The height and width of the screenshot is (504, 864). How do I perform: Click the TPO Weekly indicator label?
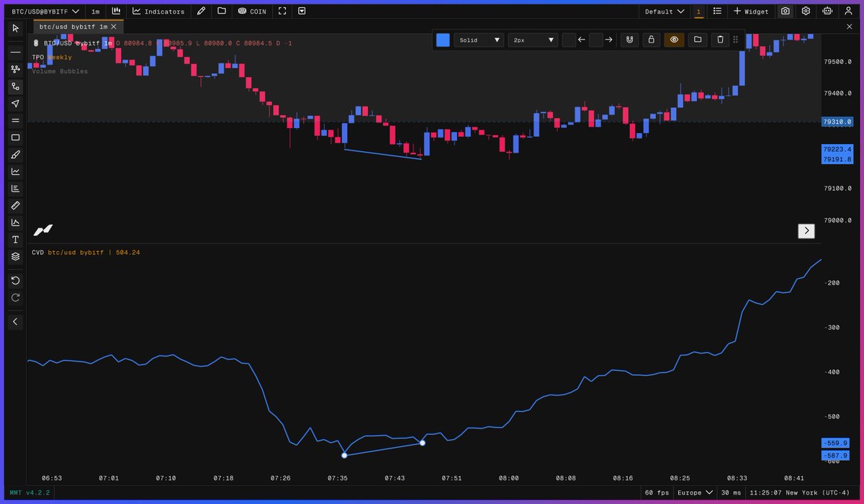tap(52, 57)
